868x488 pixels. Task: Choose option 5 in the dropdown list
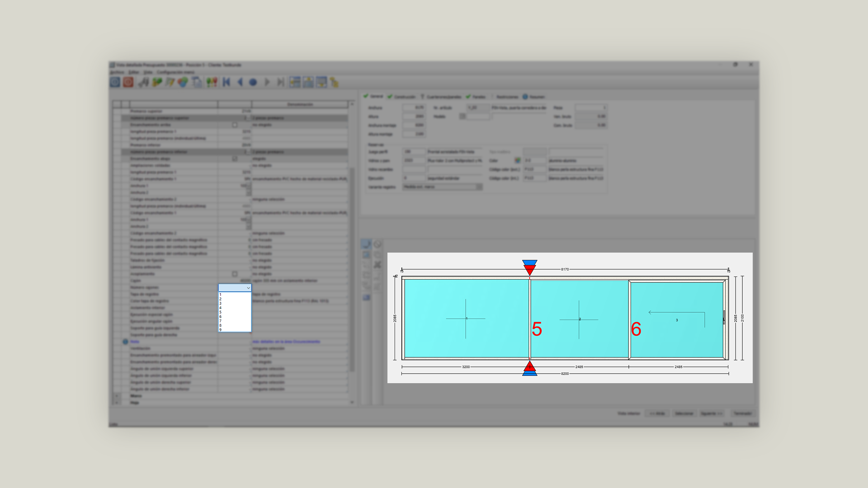click(235, 312)
